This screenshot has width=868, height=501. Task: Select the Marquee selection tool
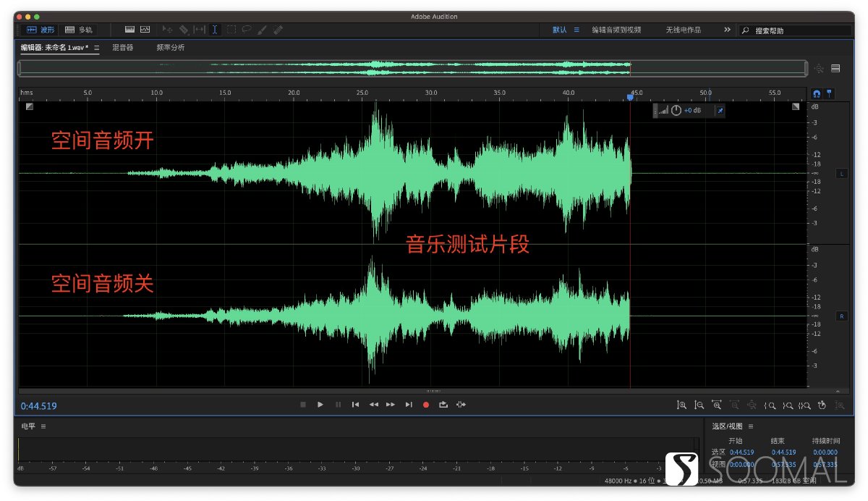coord(231,30)
